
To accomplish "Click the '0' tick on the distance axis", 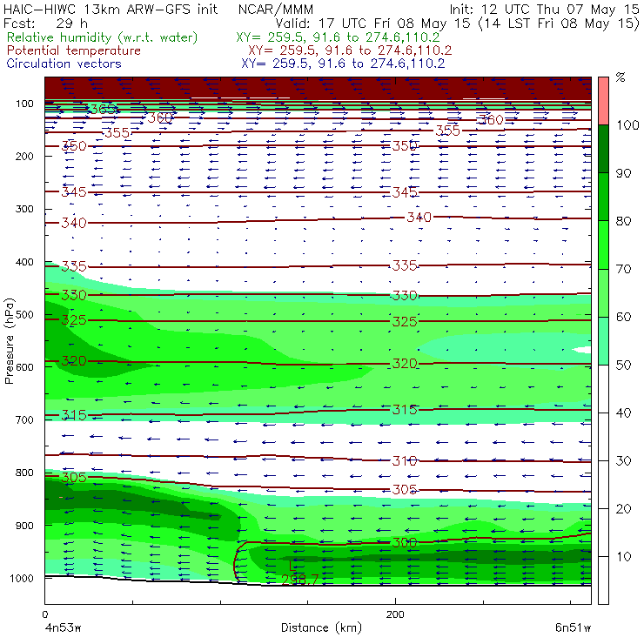I will pos(44,614).
